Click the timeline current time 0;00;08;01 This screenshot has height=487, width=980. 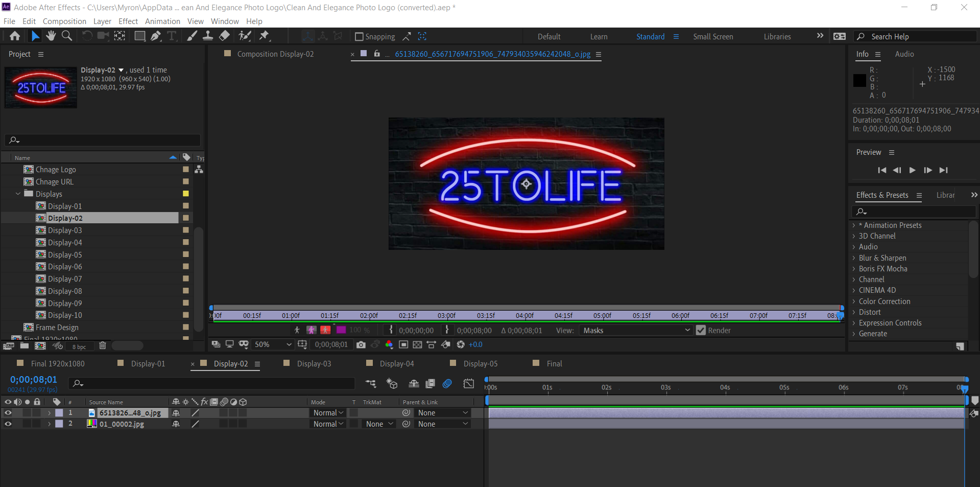click(34, 380)
